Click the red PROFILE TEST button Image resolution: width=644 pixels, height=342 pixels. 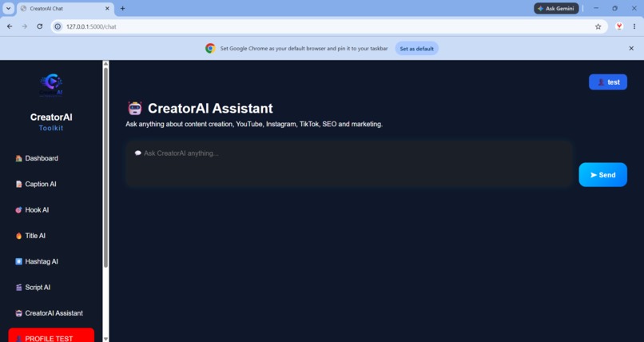pos(51,336)
